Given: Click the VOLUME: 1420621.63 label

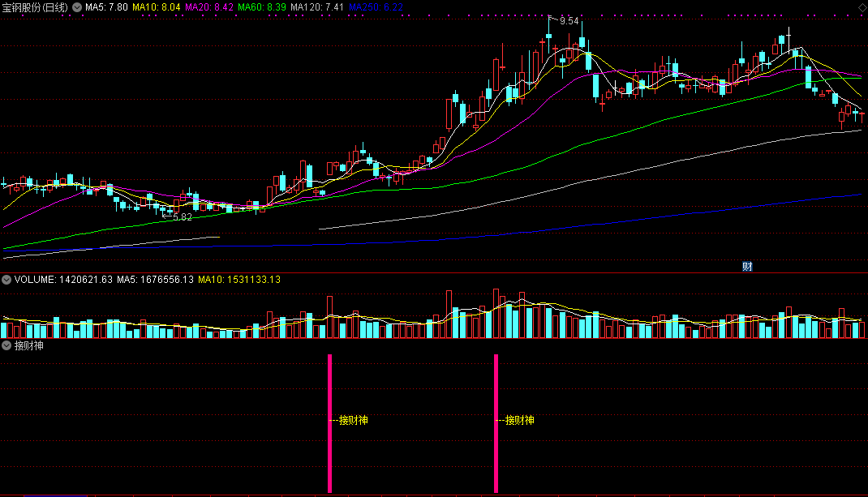Looking at the screenshot, I should [63, 280].
